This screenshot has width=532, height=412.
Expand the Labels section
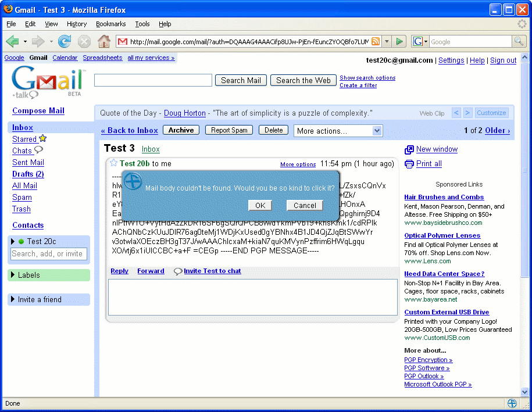(13, 275)
